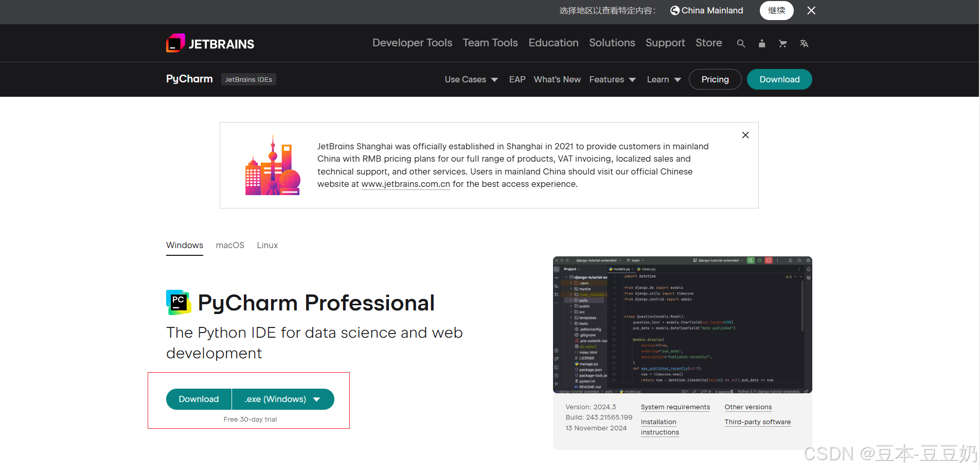Switch to the Linux tab
This screenshot has width=980, height=470.
tap(268, 246)
